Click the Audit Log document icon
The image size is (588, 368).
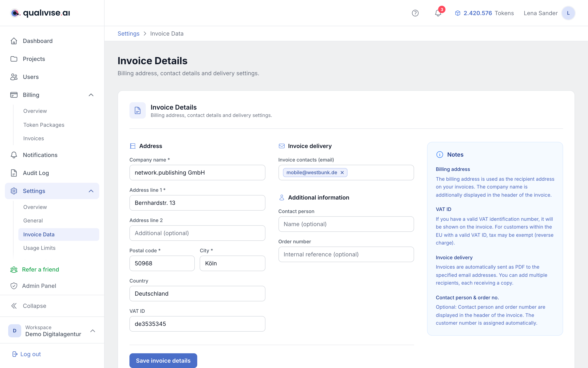[x=14, y=173]
